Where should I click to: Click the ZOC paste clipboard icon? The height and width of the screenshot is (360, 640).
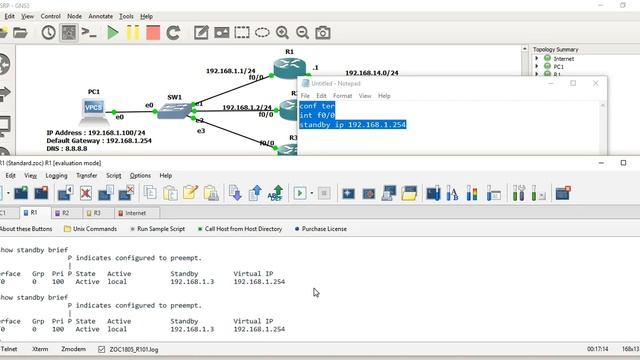(170, 193)
